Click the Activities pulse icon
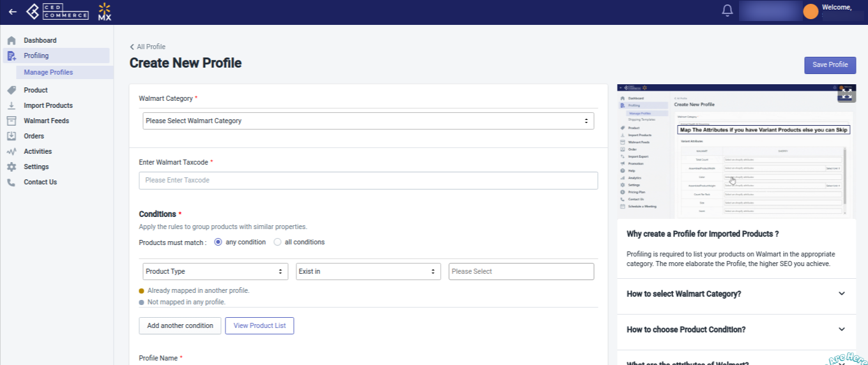This screenshot has height=365, width=868. (11, 151)
